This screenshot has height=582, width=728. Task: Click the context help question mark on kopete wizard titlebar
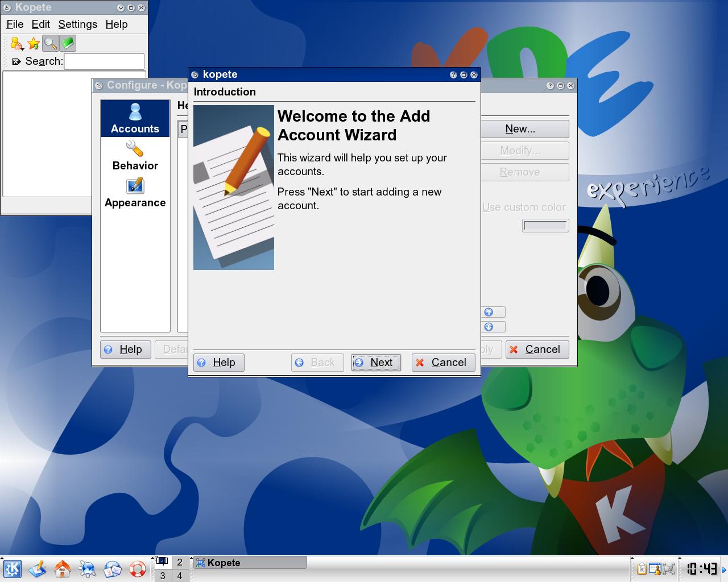click(453, 75)
